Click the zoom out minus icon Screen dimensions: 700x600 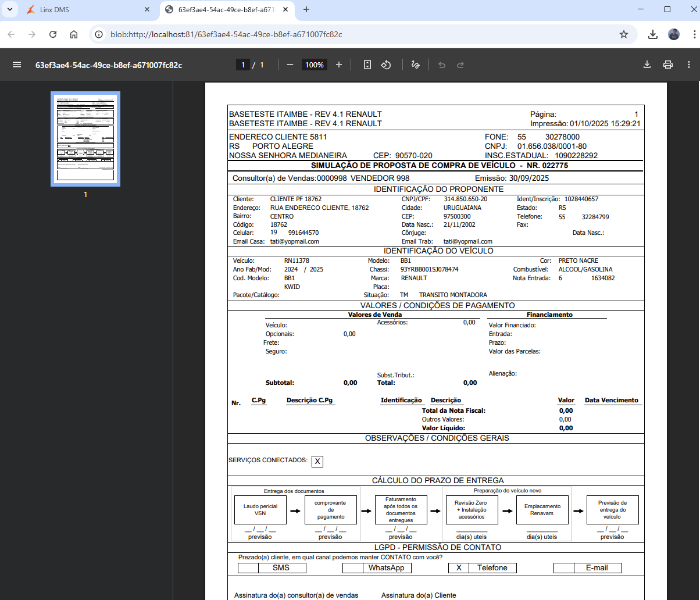[x=290, y=65]
